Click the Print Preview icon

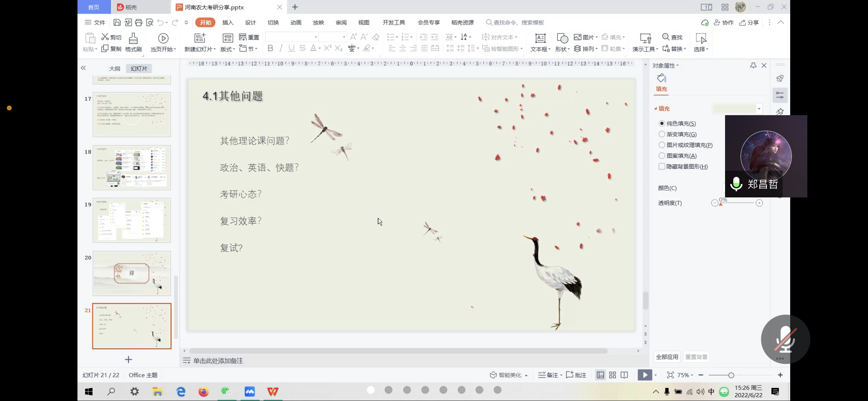[x=149, y=23]
